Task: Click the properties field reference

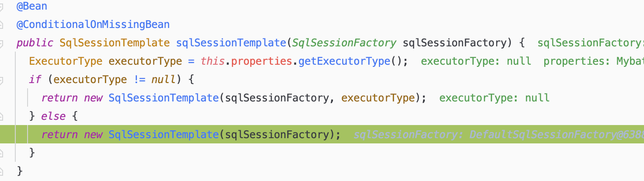Action: (262, 61)
